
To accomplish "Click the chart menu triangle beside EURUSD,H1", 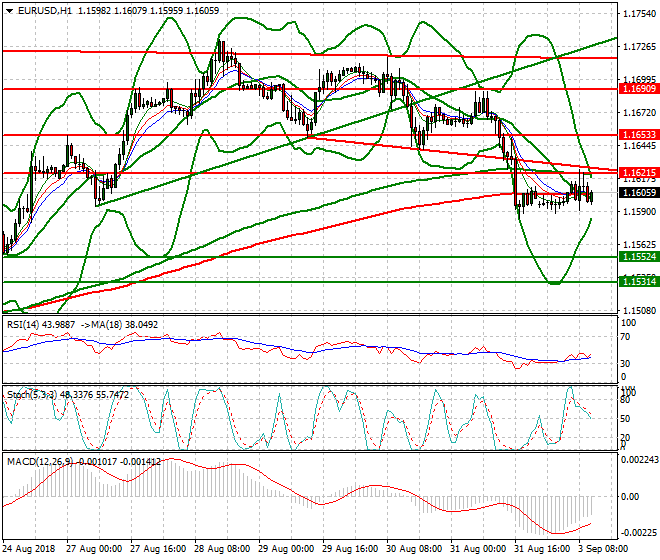I will click(9, 11).
